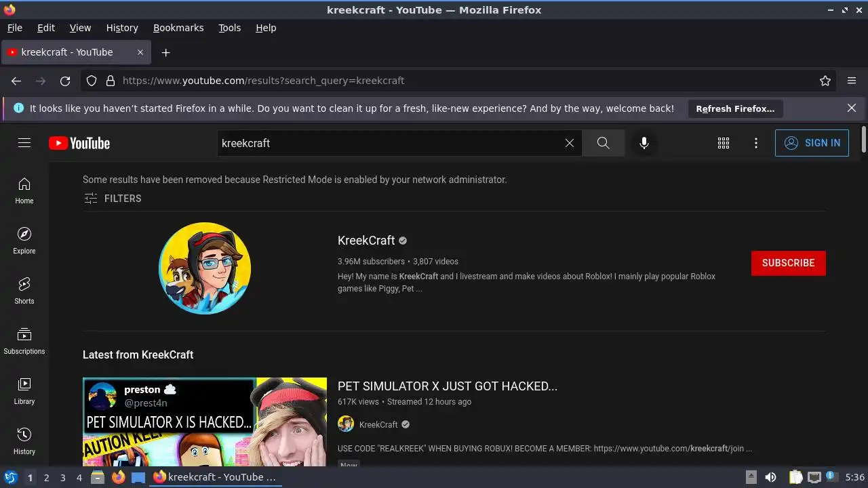Click kreekcraft Firefox taskbar entry
Image resolution: width=868 pixels, height=488 pixels.
[x=215, y=477]
